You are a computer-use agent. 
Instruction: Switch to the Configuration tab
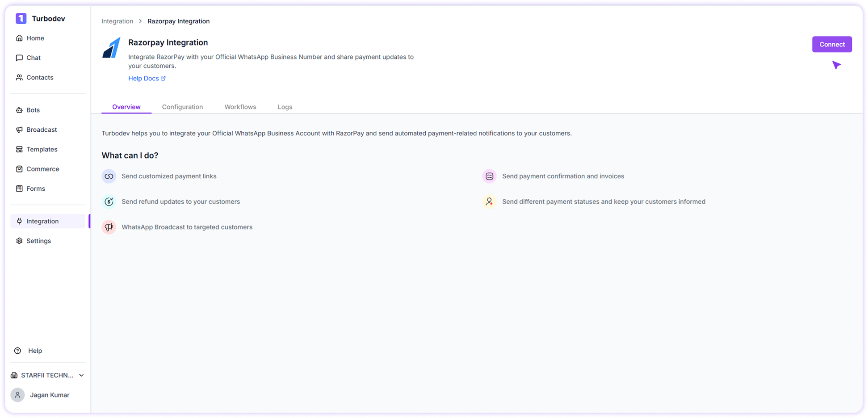point(182,107)
